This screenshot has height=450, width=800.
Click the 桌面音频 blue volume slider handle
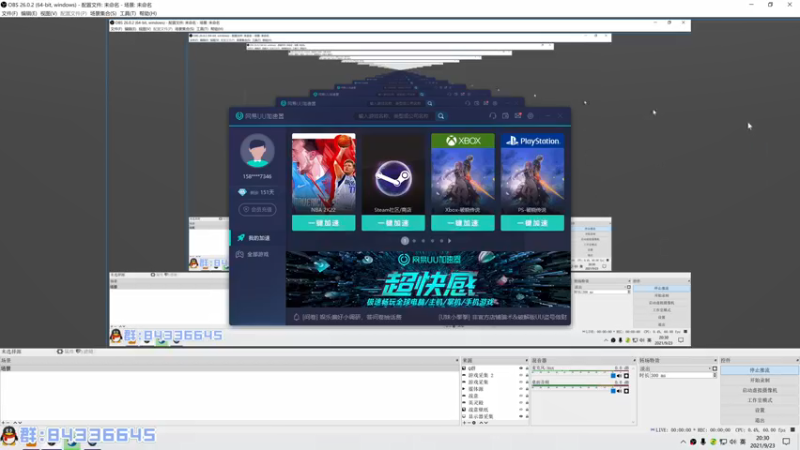(x=613, y=391)
